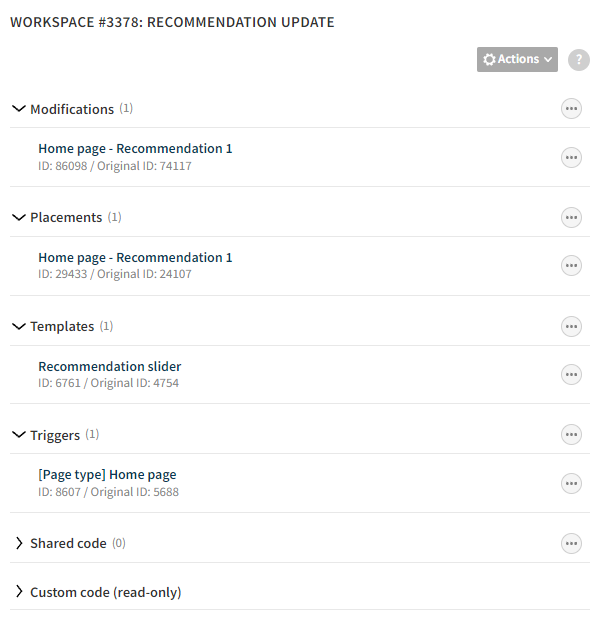Expand the Custom code (read-only) section
The width and height of the screenshot is (600, 620).
tap(19, 592)
